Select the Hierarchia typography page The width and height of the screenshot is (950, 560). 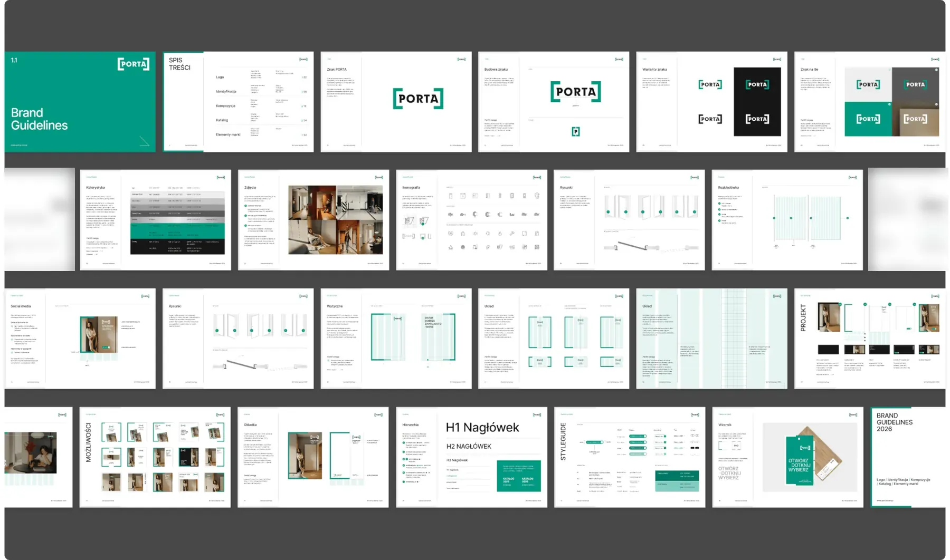[x=471, y=457]
